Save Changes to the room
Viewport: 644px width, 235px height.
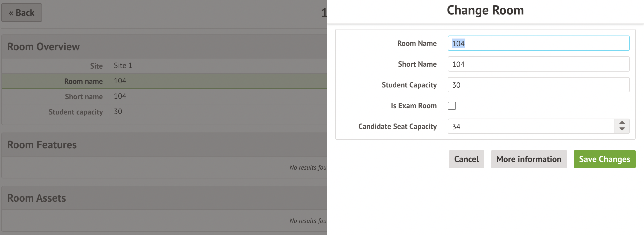pyautogui.click(x=604, y=159)
